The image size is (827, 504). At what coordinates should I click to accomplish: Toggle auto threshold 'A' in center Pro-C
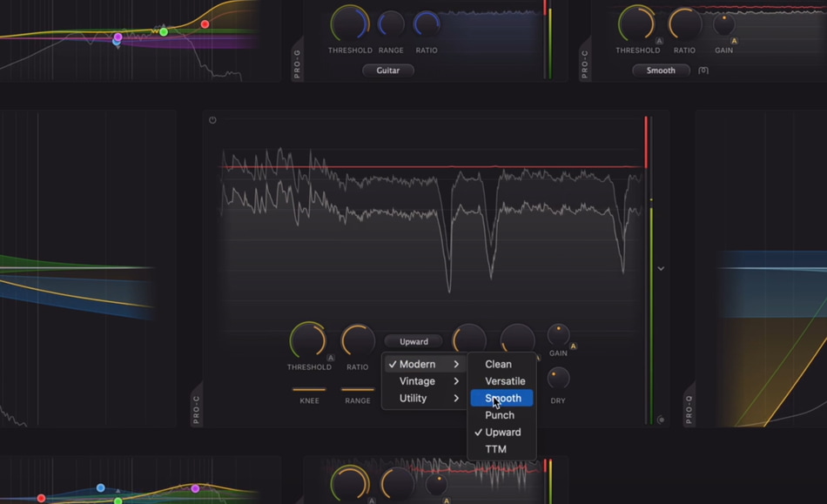point(331,358)
